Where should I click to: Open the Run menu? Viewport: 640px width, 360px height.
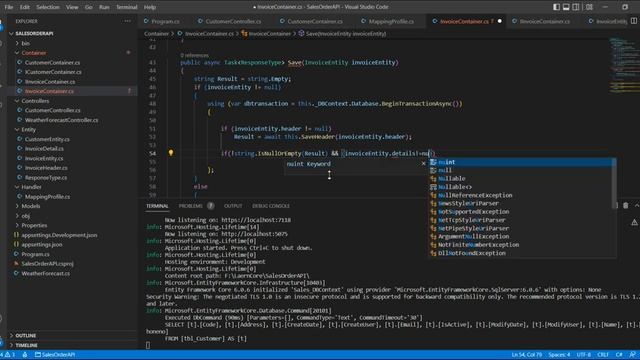[104, 7]
